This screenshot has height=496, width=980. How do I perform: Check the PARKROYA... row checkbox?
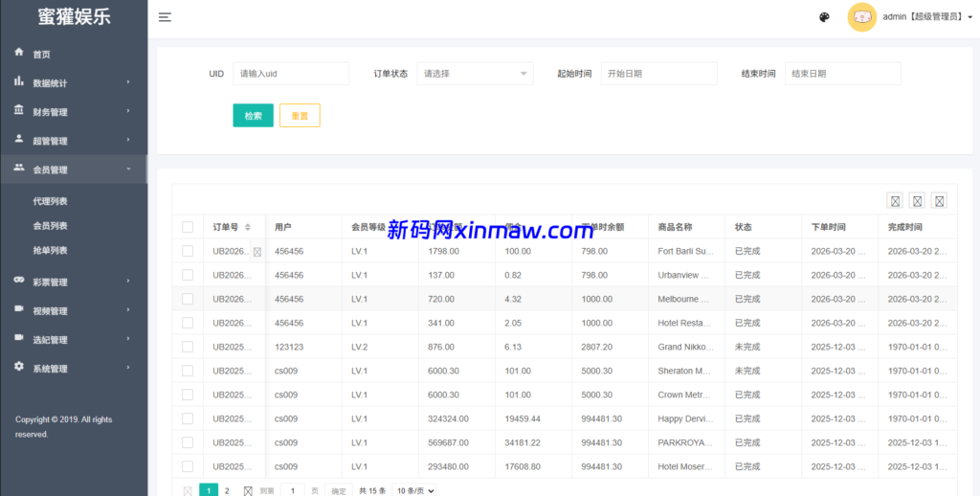[188, 442]
